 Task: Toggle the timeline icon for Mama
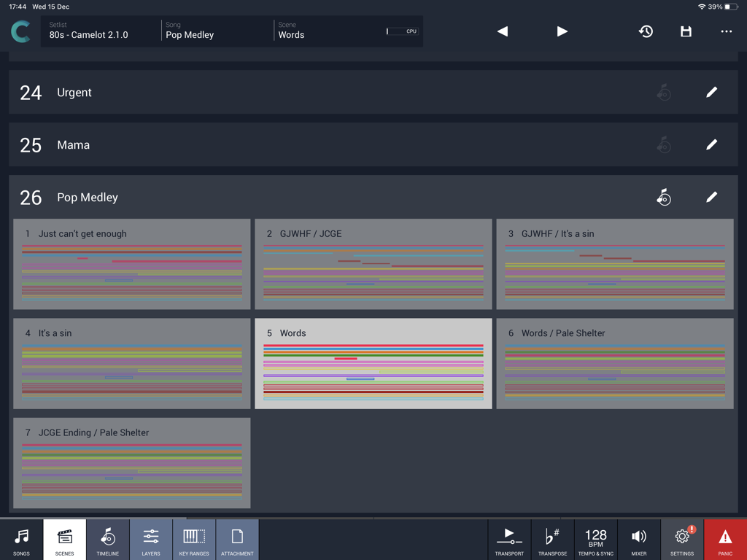pyautogui.click(x=664, y=144)
